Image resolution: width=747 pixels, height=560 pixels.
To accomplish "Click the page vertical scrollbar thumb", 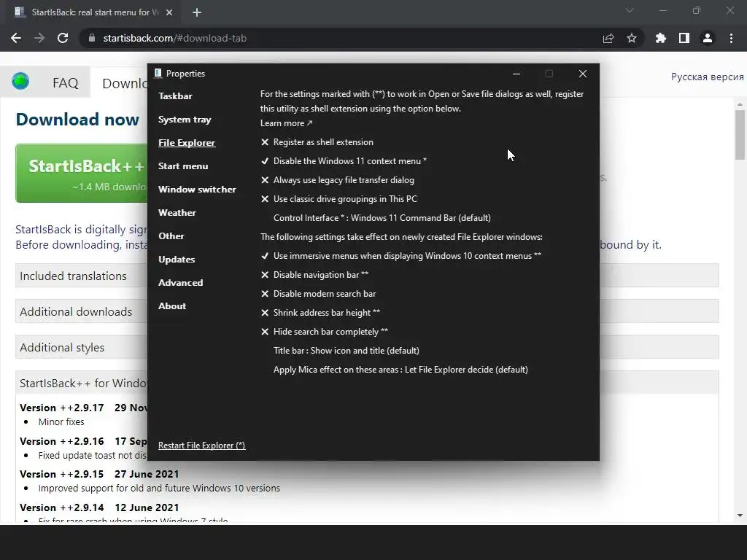I will [x=740, y=135].
